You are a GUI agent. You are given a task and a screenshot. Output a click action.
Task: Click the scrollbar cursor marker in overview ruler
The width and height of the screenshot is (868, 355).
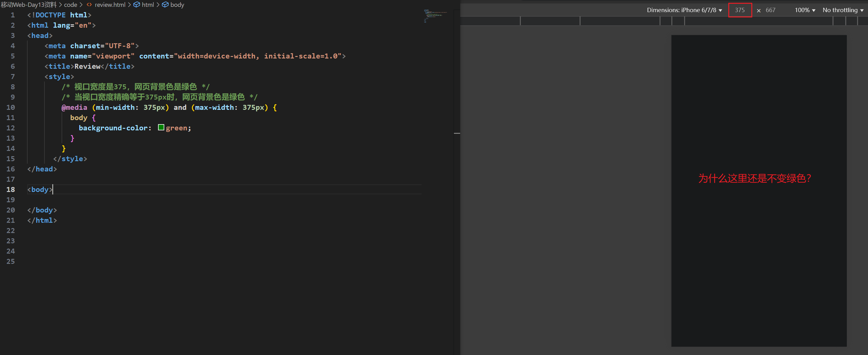[457, 133]
